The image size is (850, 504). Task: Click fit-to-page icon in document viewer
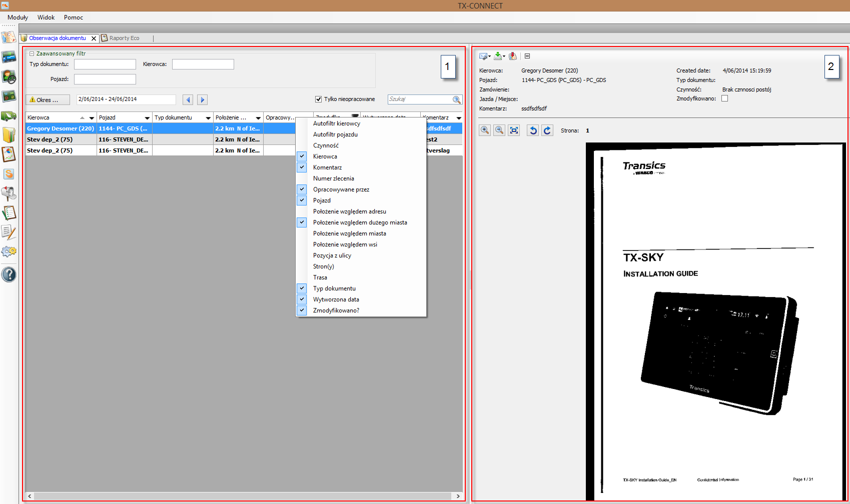coord(514,130)
